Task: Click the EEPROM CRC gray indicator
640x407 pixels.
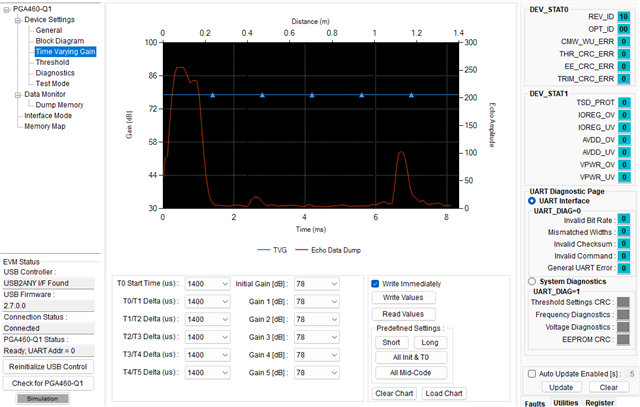Action: (x=623, y=340)
